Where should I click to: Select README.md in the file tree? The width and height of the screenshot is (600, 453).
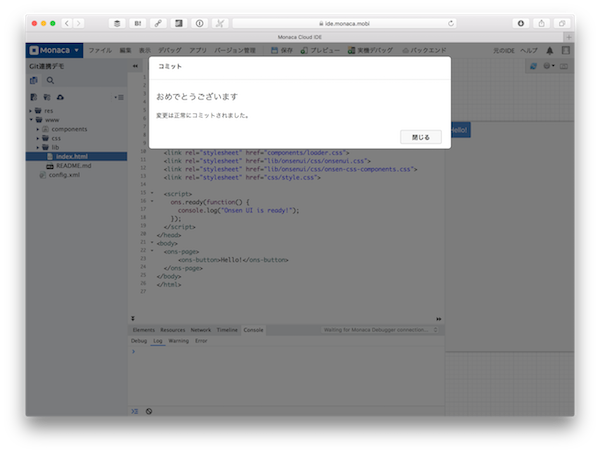(73, 166)
